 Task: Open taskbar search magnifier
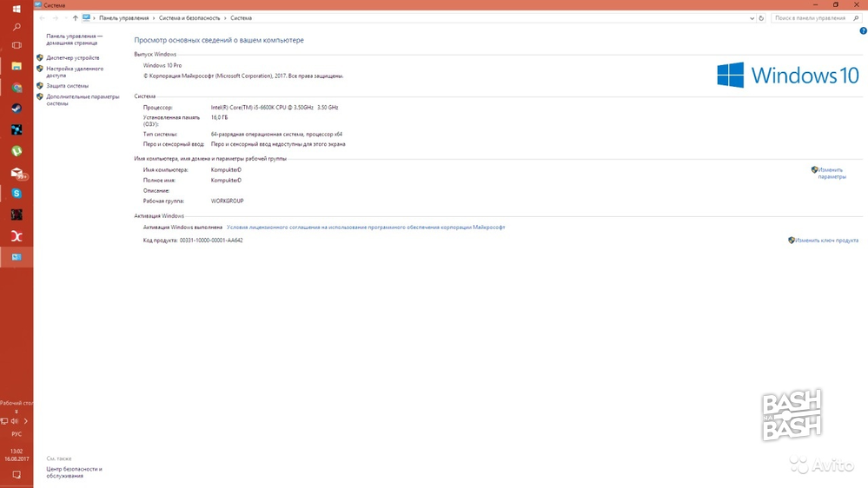17,27
